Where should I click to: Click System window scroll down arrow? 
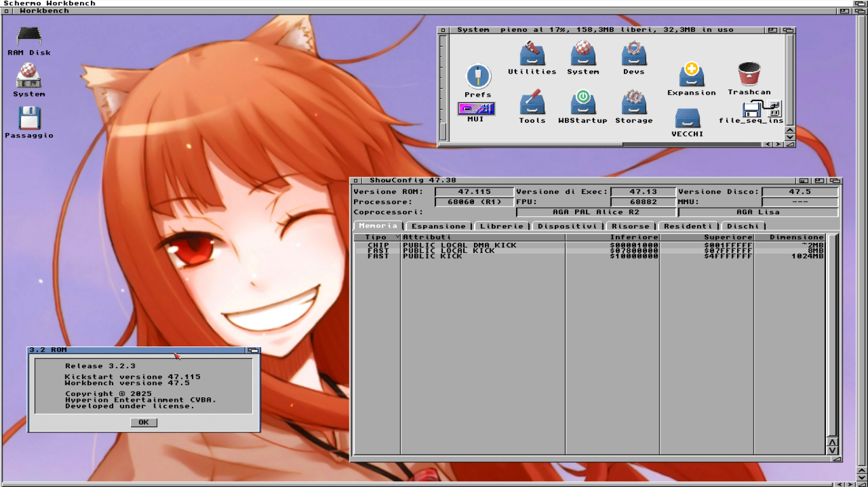(790, 137)
